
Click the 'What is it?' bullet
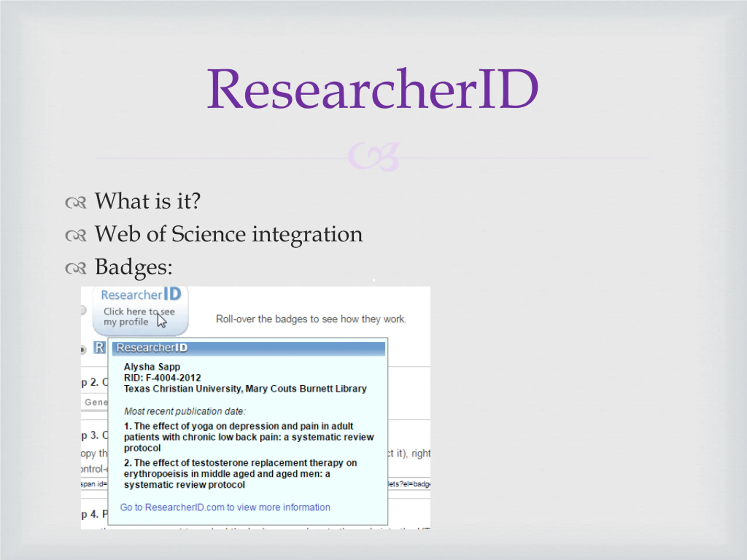148,201
